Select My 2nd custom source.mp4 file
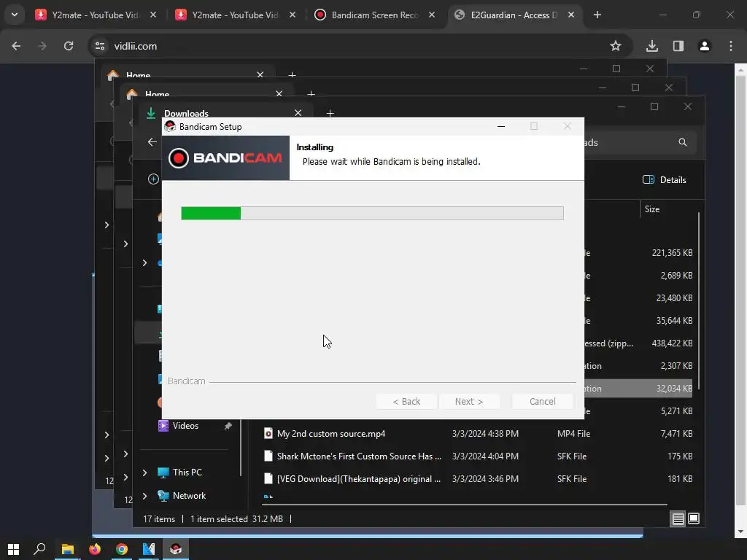The image size is (747, 560). click(331, 434)
